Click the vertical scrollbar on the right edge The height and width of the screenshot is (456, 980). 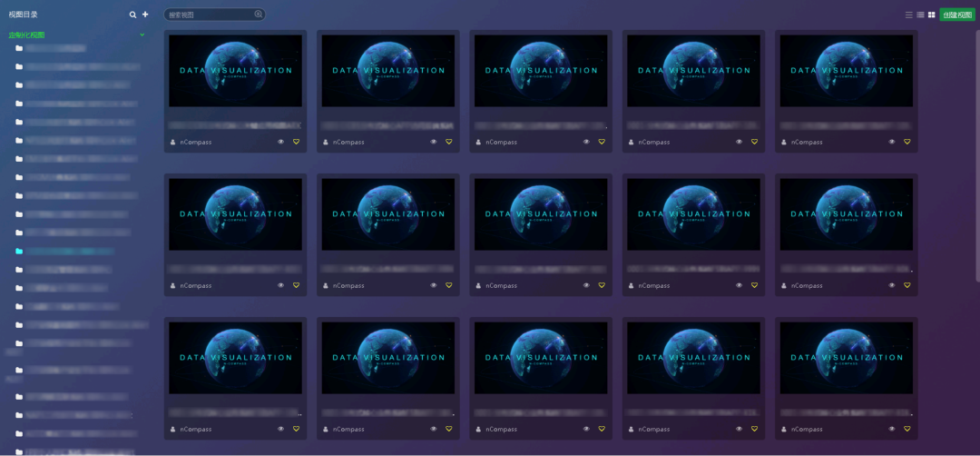coord(976,154)
